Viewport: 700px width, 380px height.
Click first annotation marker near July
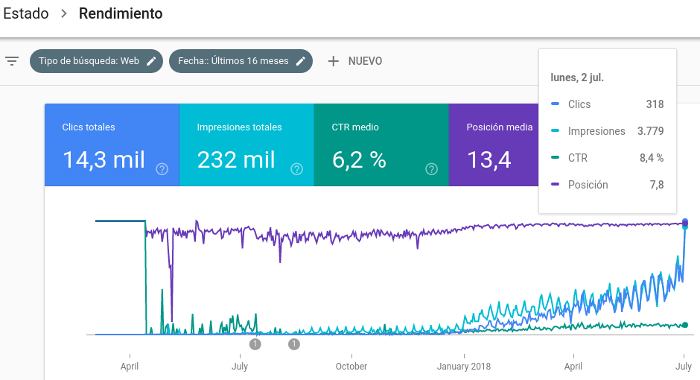click(255, 344)
